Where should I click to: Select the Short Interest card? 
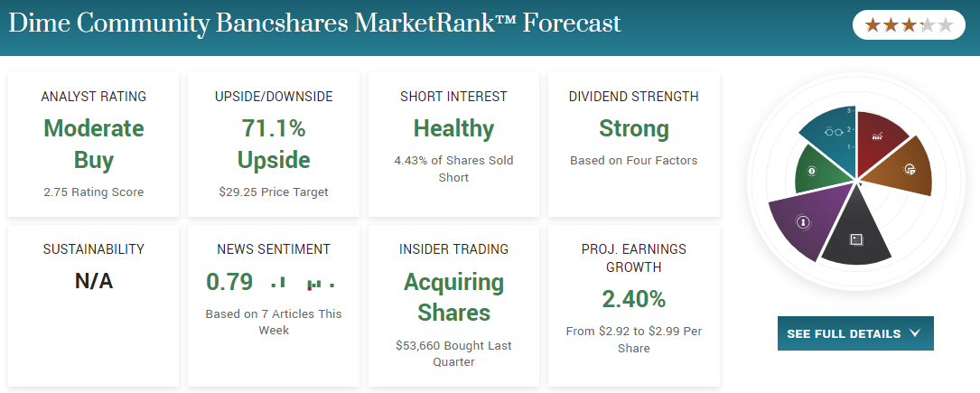(x=453, y=145)
